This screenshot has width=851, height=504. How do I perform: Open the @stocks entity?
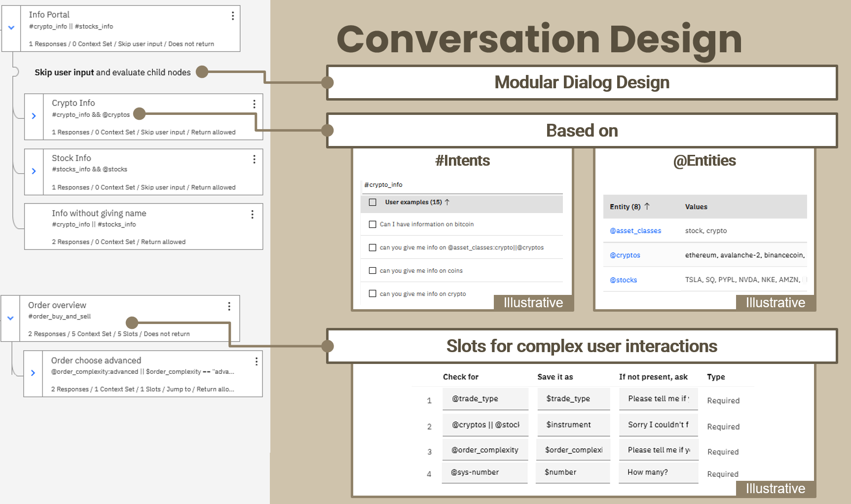(623, 280)
